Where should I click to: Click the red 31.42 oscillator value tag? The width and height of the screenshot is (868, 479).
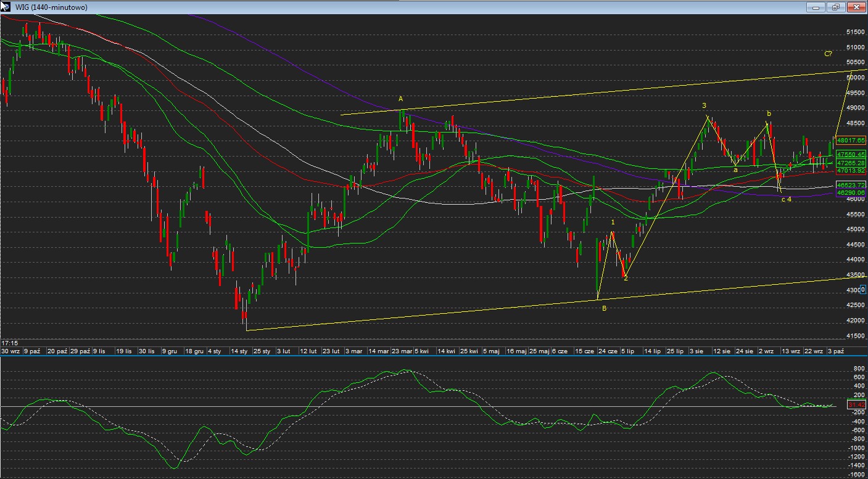click(x=856, y=404)
